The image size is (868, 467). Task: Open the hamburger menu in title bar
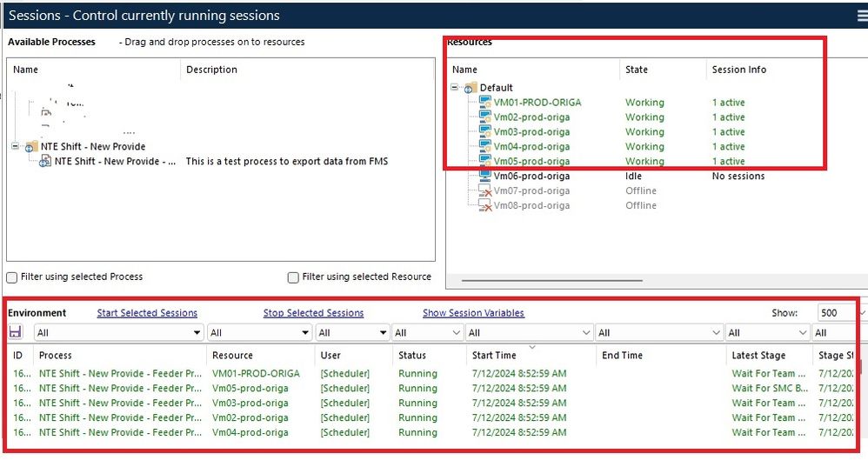point(862,16)
